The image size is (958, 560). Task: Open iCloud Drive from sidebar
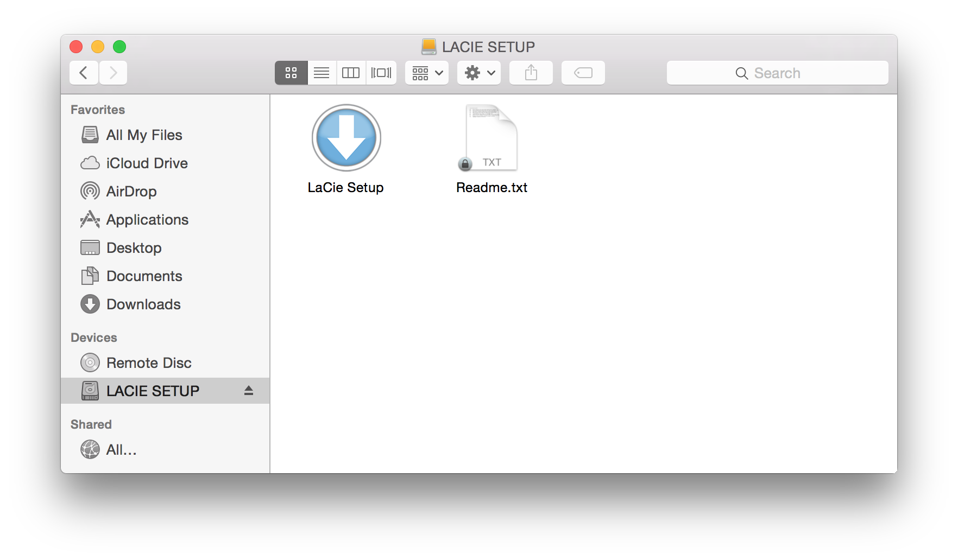[146, 163]
